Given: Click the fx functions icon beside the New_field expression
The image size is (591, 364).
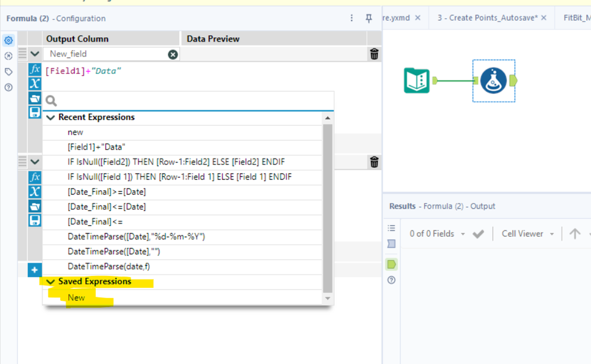Looking at the screenshot, I should pos(35,69).
